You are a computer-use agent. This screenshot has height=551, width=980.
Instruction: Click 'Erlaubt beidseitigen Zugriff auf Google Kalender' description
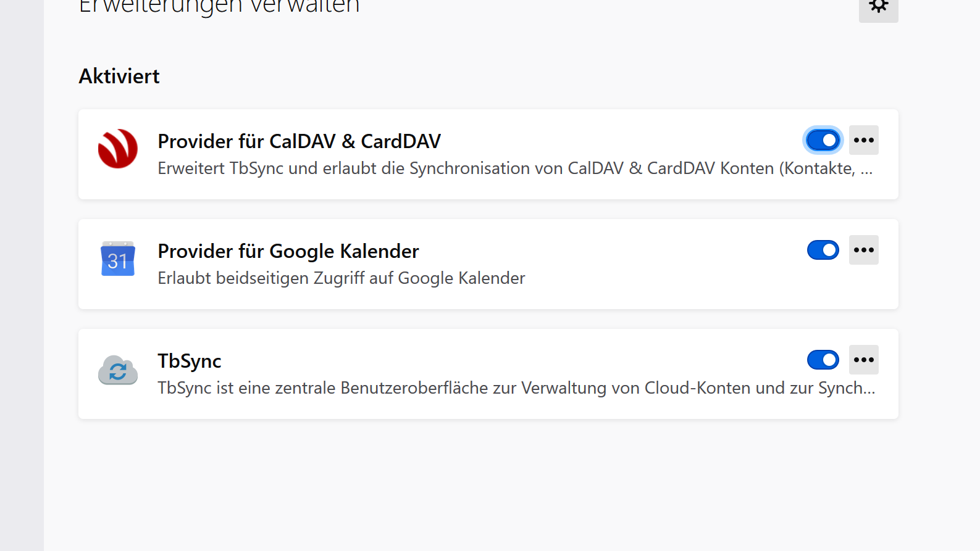click(x=341, y=278)
